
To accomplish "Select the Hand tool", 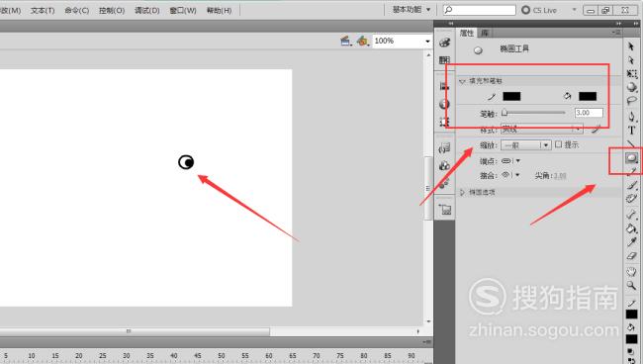I will click(x=631, y=271).
